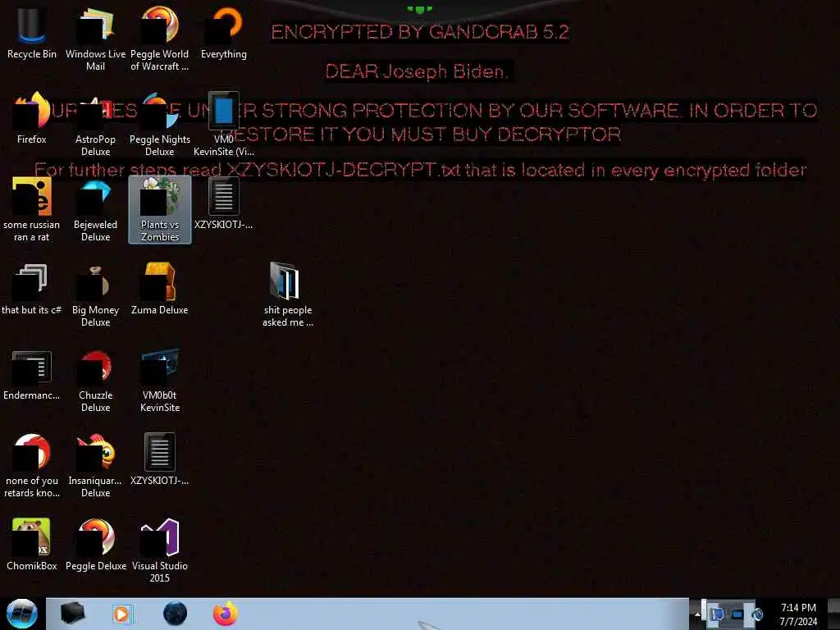Open the Action Center flag icon
Image resolution: width=840 pixels, height=630 pixels.
click(717, 614)
